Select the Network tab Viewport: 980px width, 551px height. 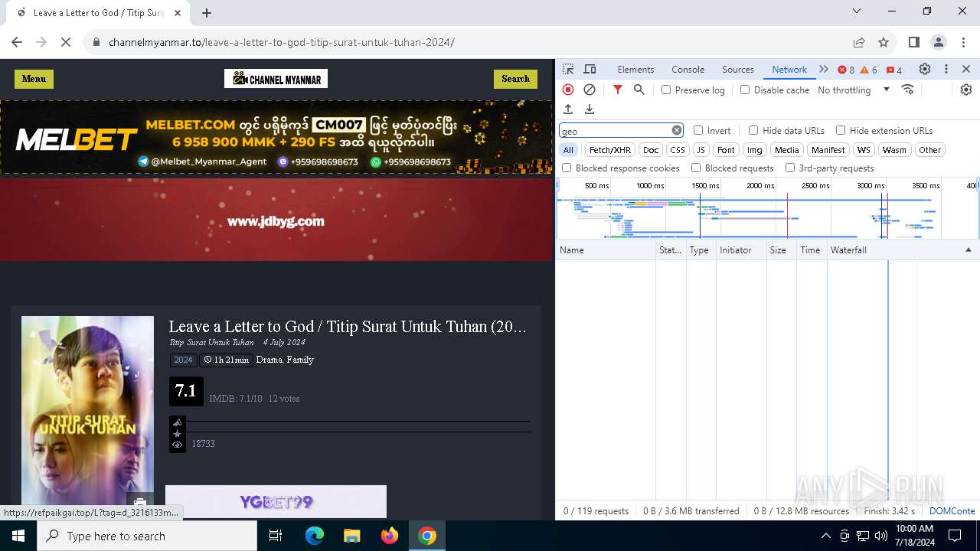click(789, 69)
